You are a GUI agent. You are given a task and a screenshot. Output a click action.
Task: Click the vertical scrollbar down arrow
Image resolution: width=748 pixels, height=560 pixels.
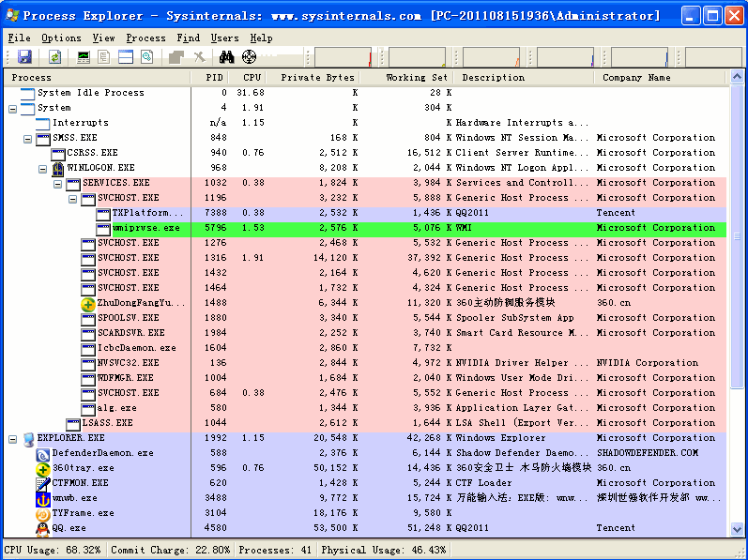pos(738,530)
